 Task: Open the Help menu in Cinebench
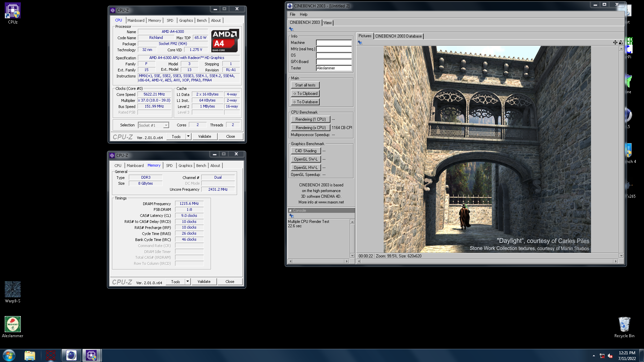pos(304,14)
